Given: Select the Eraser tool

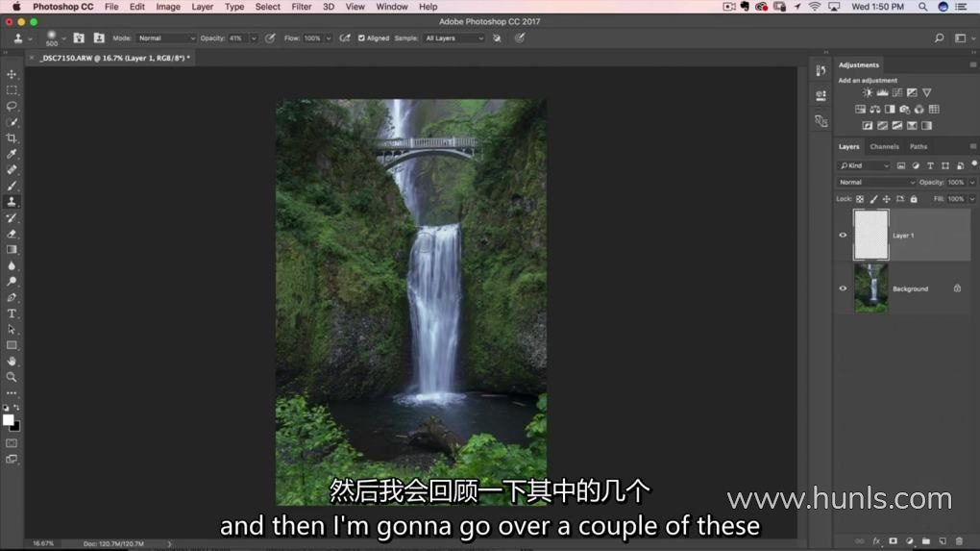Looking at the screenshot, I should pos(12,234).
